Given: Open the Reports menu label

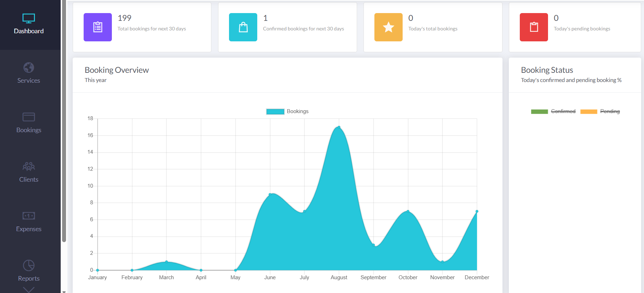Looking at the screenshot, I should click(x=29, y=279).
